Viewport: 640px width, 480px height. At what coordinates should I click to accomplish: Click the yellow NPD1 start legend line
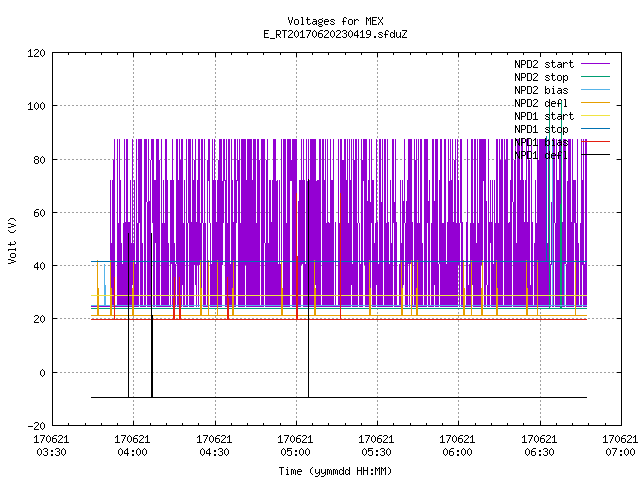pos(596,116)
